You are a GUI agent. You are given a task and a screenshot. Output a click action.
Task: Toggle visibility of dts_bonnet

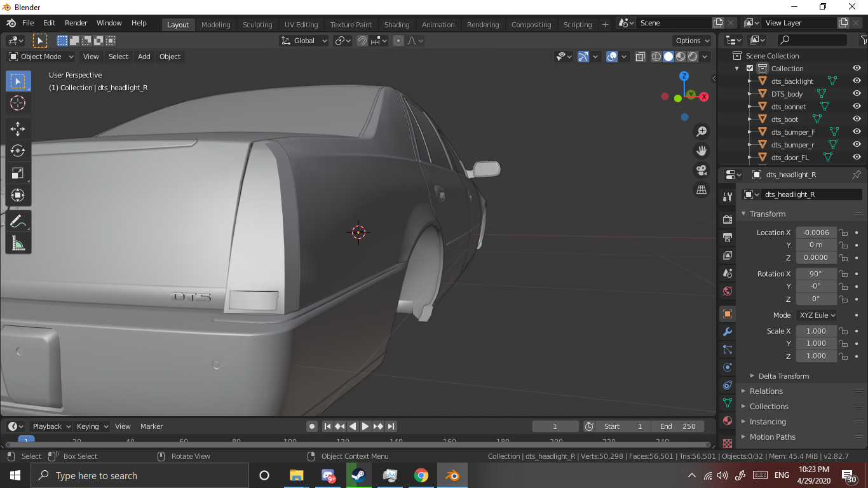857,106
